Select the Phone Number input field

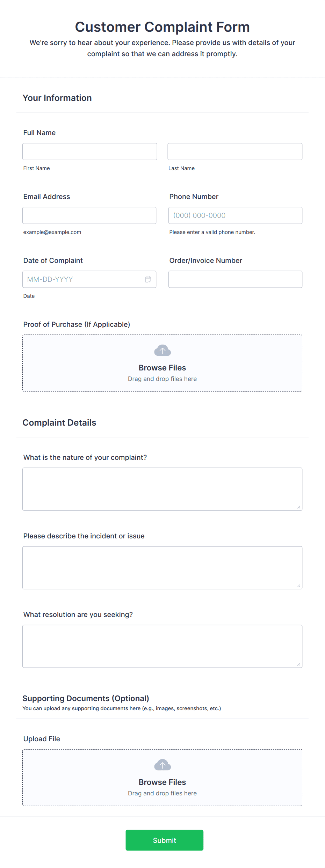235,215
